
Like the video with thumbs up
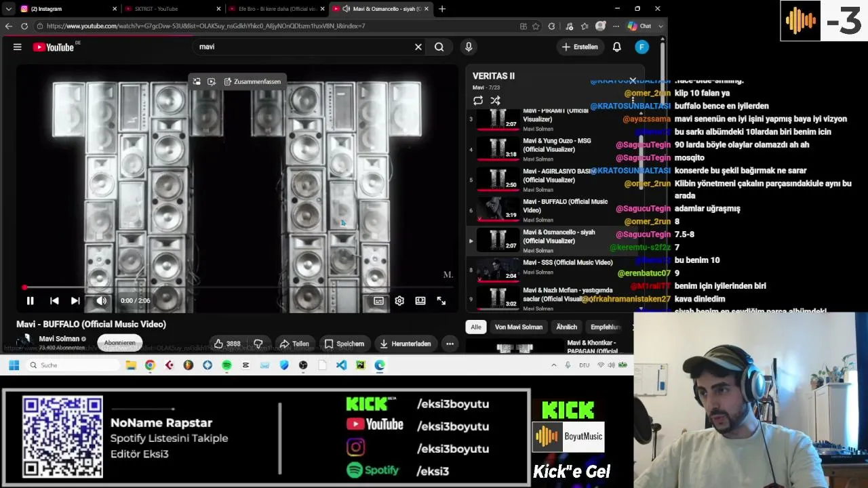click(x=226, y=344)
